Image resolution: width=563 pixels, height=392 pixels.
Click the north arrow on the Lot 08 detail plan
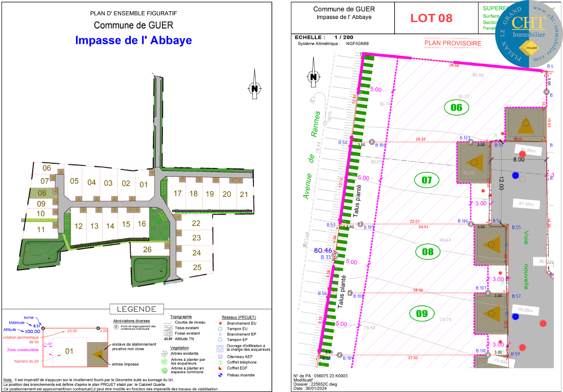(313, 77)
